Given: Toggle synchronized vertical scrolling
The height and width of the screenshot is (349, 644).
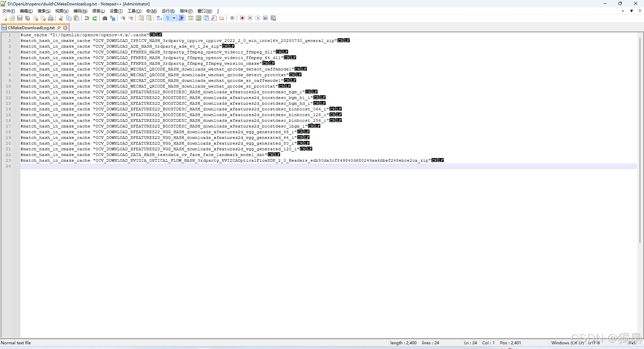Looking at the screenshot, I should [141, 18].
